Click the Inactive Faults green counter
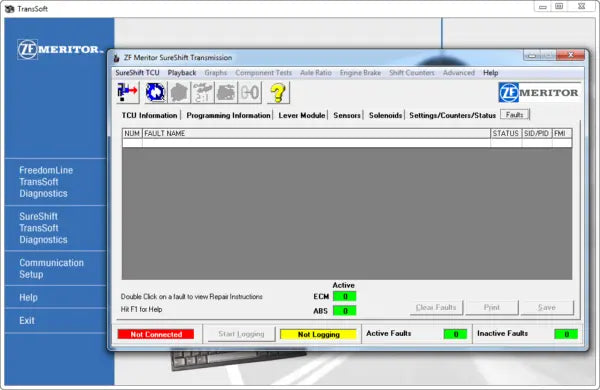Image resolution: width=600 pixels, height=390 pixels. point(566,334)
